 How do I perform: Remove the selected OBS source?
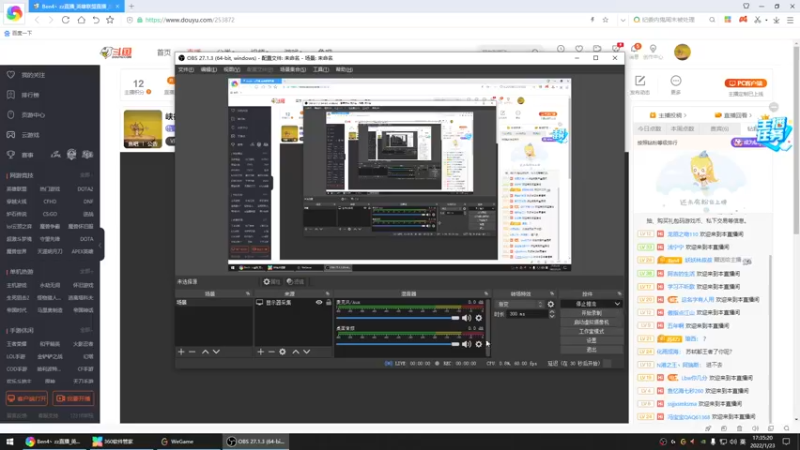(271, 352)
